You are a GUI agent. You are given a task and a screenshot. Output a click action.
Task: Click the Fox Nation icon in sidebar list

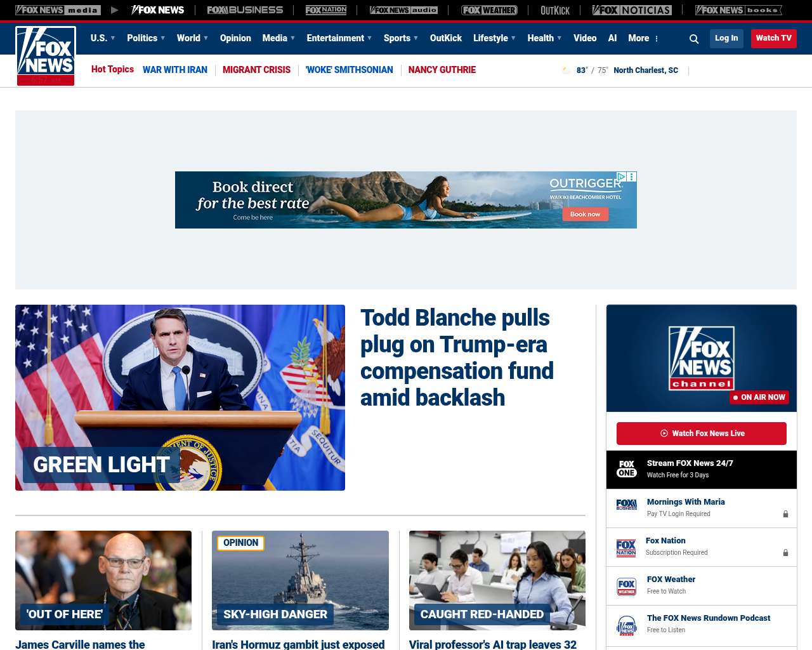[626, 547]
